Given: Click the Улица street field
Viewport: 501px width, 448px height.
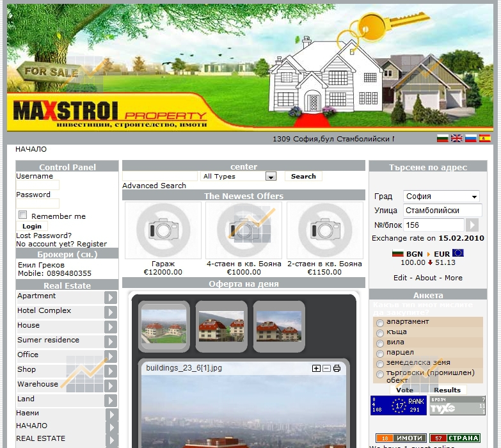Looking at the screenshot, I should tap(443, 211).
